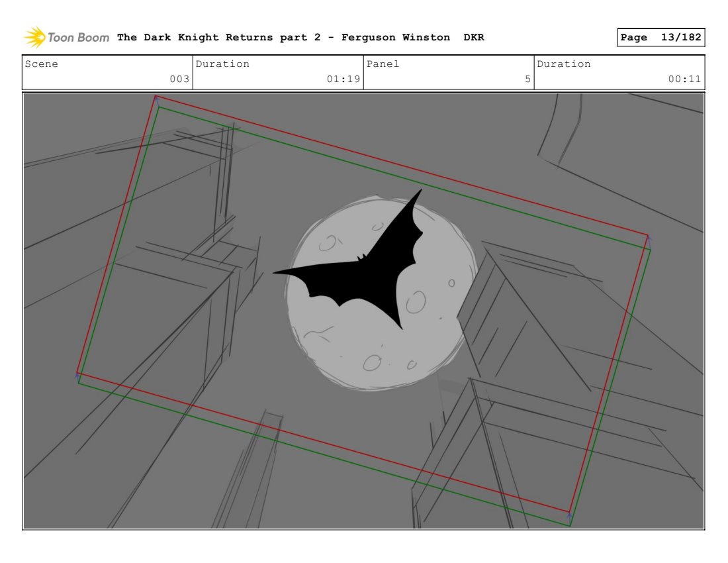
Task: Select the title text 'The Dark Knight Returns part 2'
Action: 218,37
